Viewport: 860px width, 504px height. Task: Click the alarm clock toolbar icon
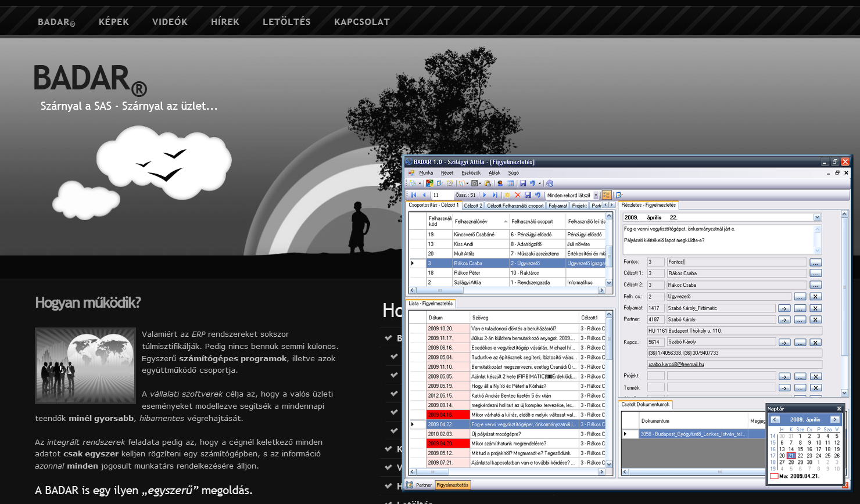449,183
